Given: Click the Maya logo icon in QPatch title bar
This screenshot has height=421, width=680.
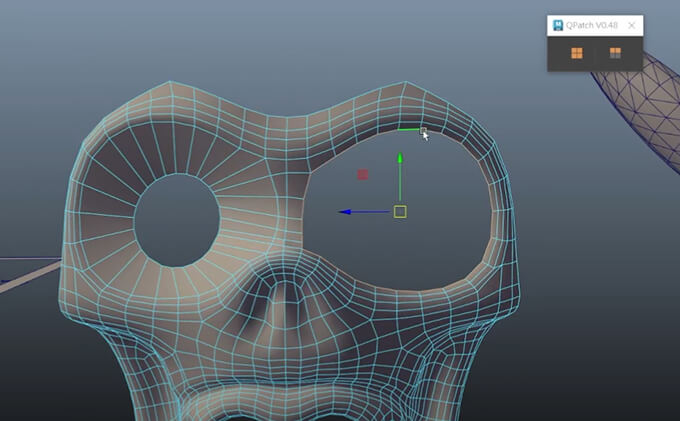Looking at the screenshot, I should coord(558,25).
